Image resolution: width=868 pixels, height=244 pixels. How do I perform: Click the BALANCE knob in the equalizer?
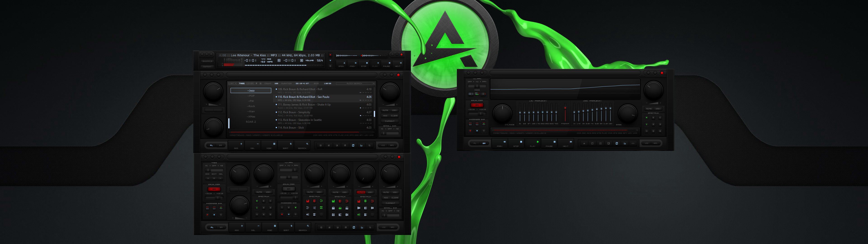tap(502, 113)
